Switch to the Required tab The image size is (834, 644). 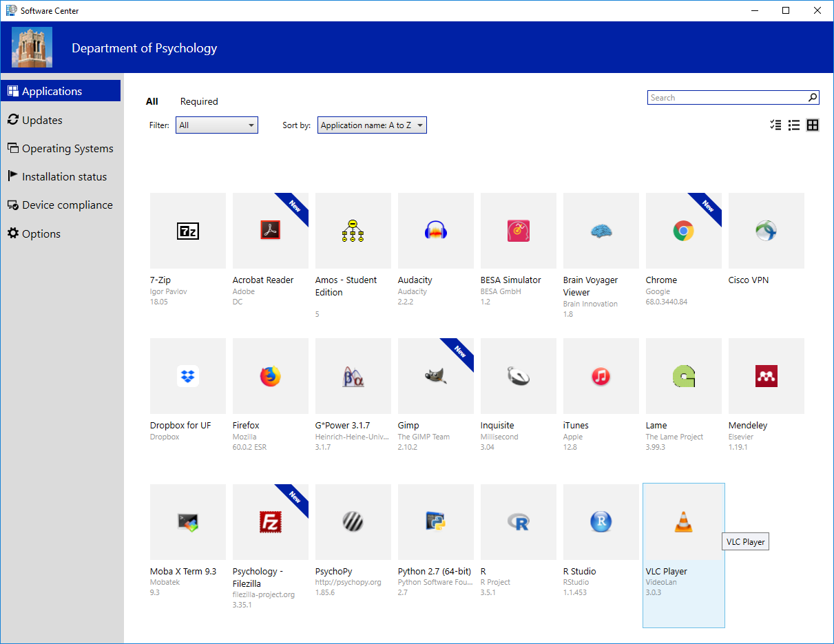coord(199,101)
